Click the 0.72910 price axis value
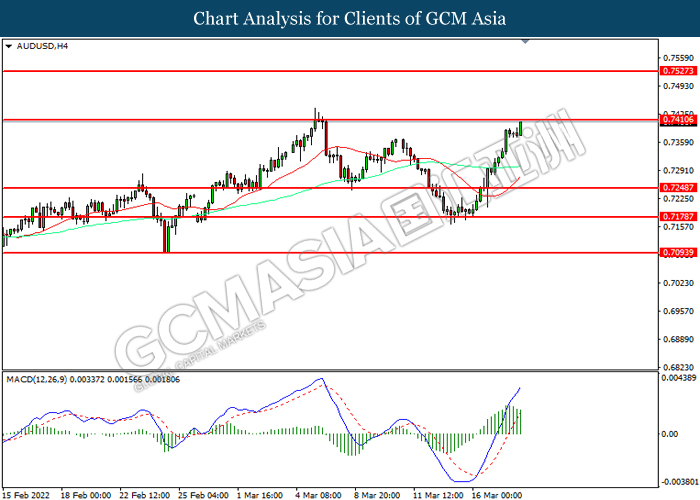This screenshot has height=500, width=700. 679,171
